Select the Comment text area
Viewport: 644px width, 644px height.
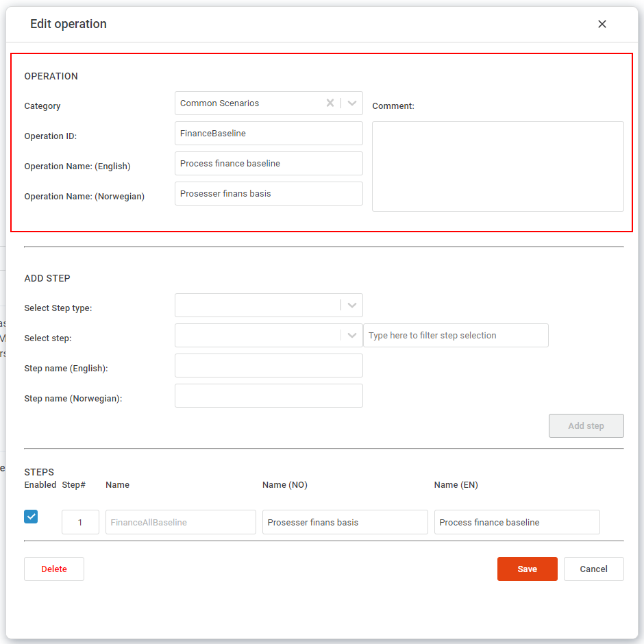pyautogui.click(x=497, y=166)
